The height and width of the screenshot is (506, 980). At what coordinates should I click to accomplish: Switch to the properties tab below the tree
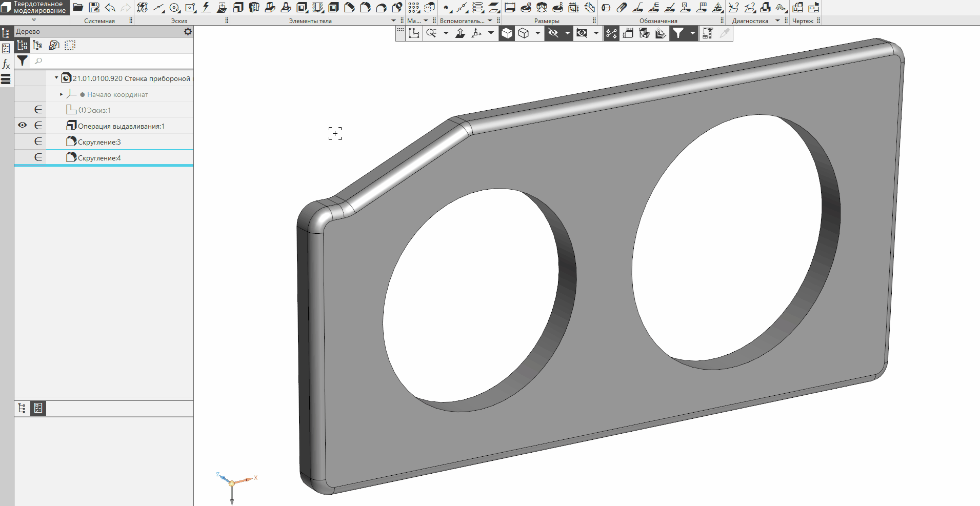[x=38, y=408]
